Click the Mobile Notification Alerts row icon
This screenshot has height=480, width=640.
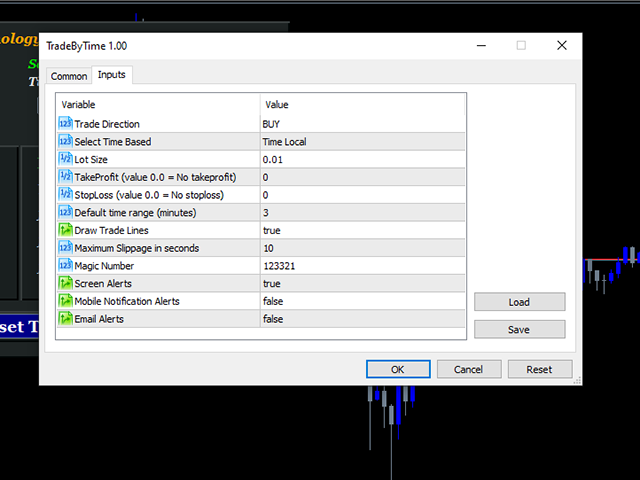pos(65,301)
